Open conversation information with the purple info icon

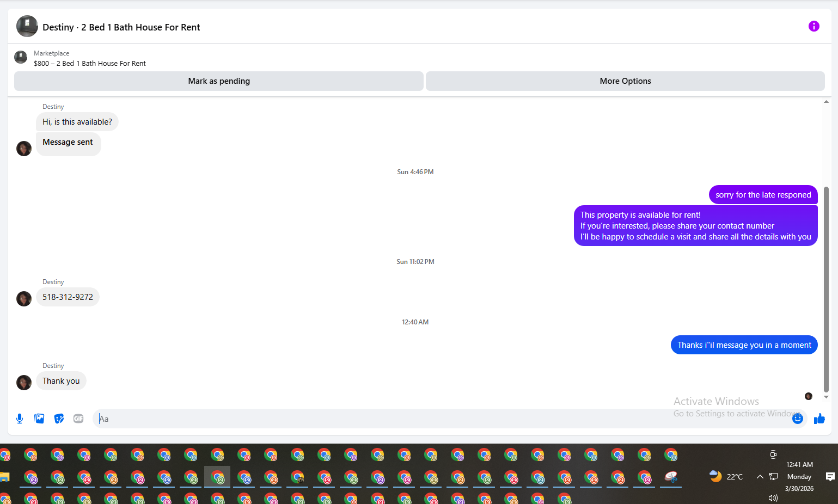pyautogui.click(x=813, y=26)
